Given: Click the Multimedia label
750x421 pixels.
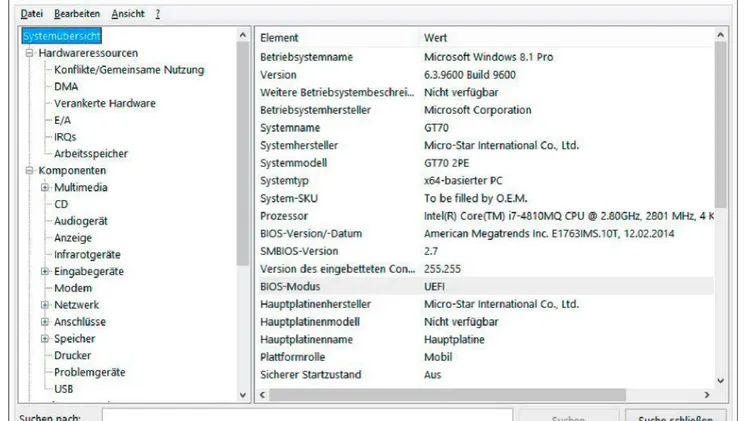Looking at the screenshot, I should (x=81, y=188).
